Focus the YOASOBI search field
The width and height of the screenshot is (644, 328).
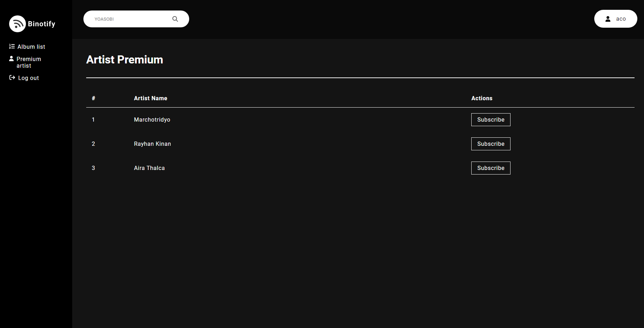pos(136,19)
